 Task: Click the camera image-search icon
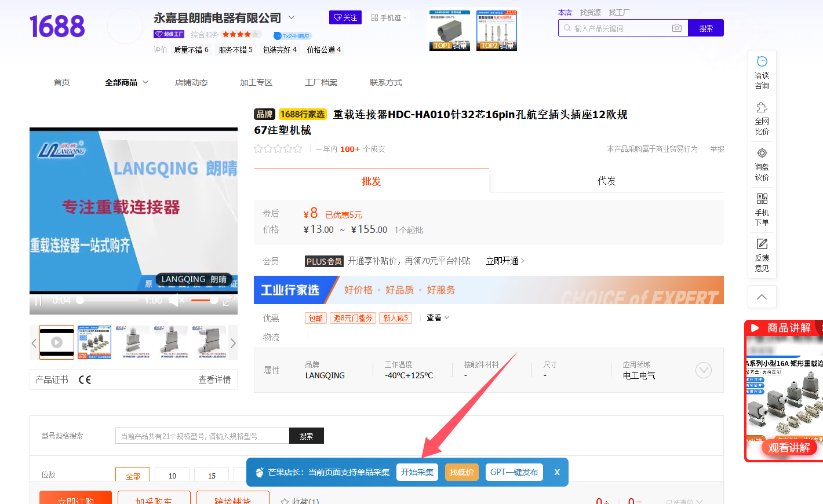(x=676, y=28)
